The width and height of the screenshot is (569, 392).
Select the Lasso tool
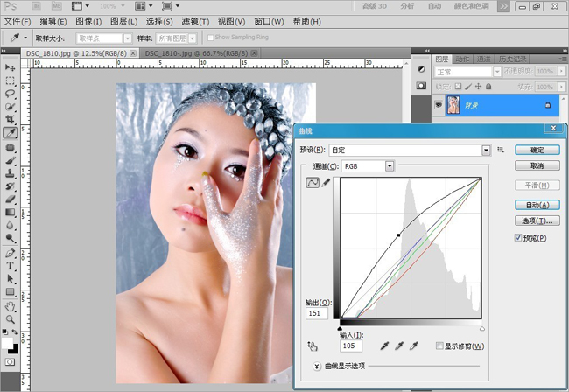(x=11, y=94)
